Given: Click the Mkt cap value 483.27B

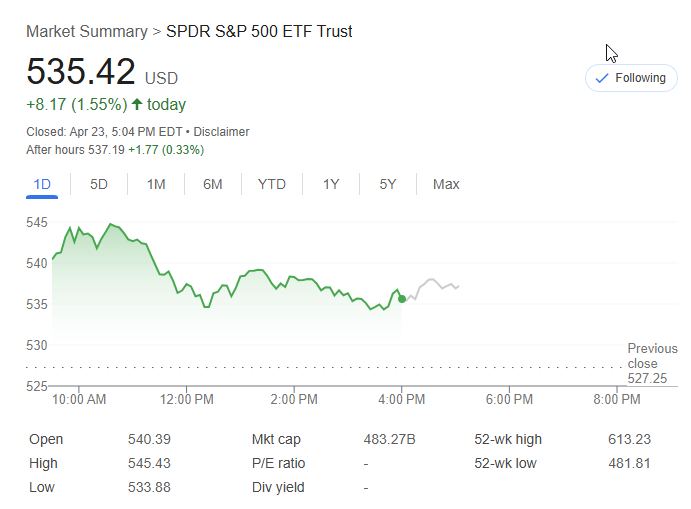Looking at the screenshot, I should 389,439.
